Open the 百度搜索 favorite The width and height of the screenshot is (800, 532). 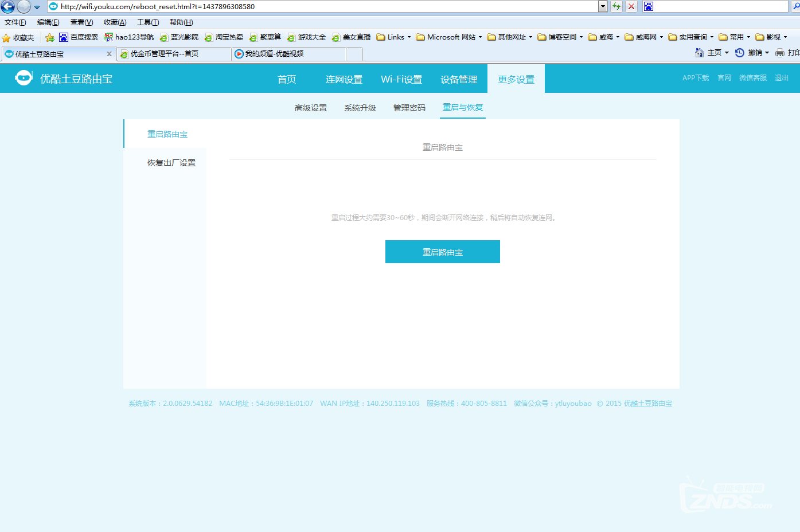[x=79, y=37]
